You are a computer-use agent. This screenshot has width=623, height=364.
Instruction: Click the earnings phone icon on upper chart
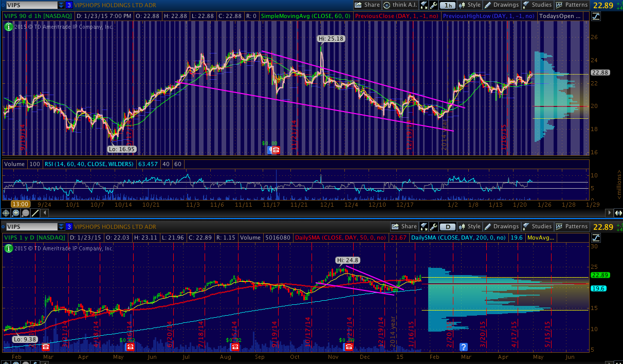click(x=276, y=150)
